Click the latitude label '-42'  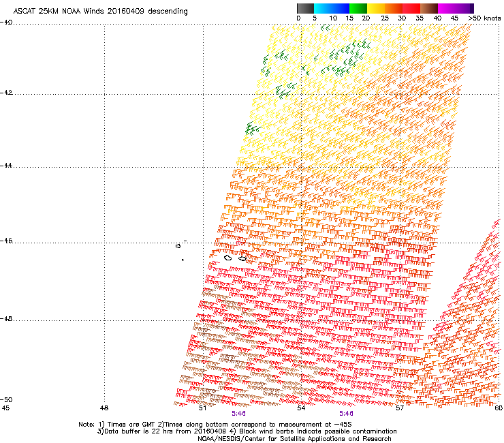(6, 93)
